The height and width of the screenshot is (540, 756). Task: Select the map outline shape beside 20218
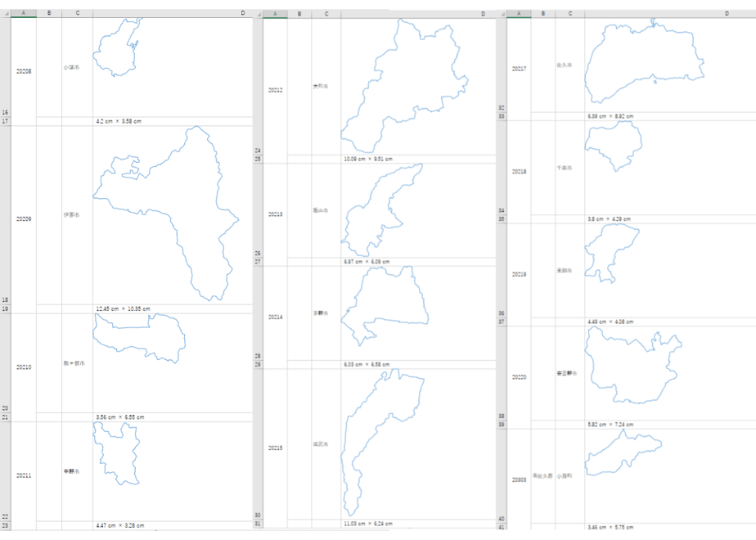(x=614, y=145)
